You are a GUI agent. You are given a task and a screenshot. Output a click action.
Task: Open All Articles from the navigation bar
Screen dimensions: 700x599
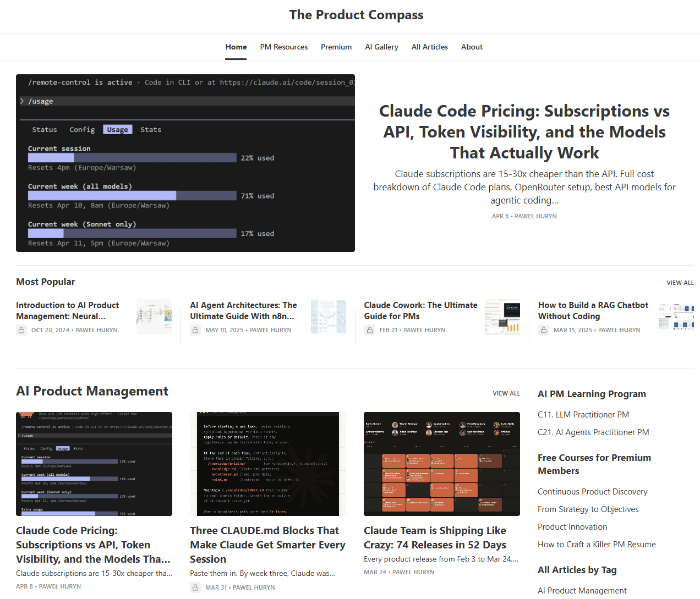[x=430, y=47]
